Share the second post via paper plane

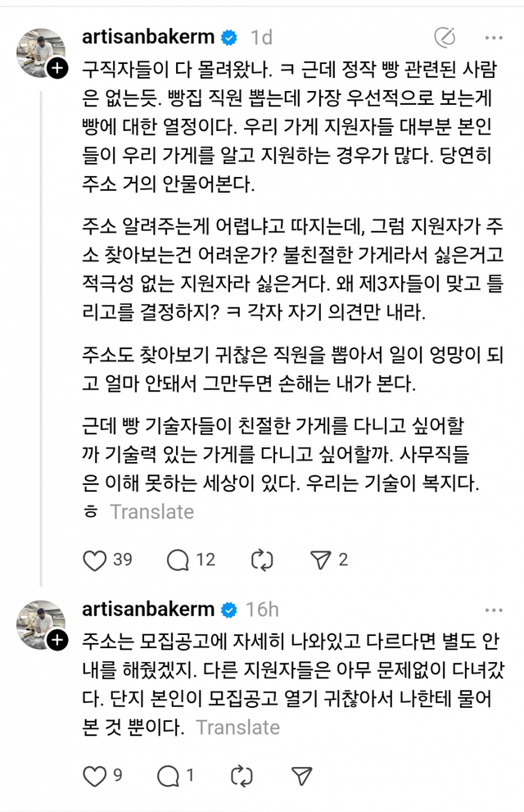[301, 776]
